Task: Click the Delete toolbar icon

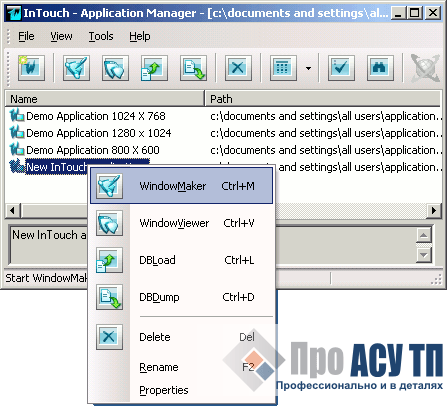Action: [238, 68]
